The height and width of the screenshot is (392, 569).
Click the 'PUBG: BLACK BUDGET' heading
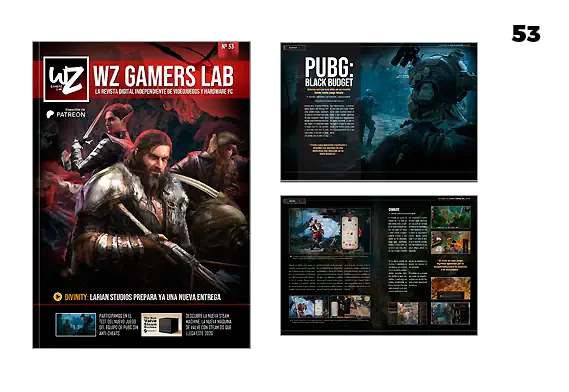(x=329, y=72)
